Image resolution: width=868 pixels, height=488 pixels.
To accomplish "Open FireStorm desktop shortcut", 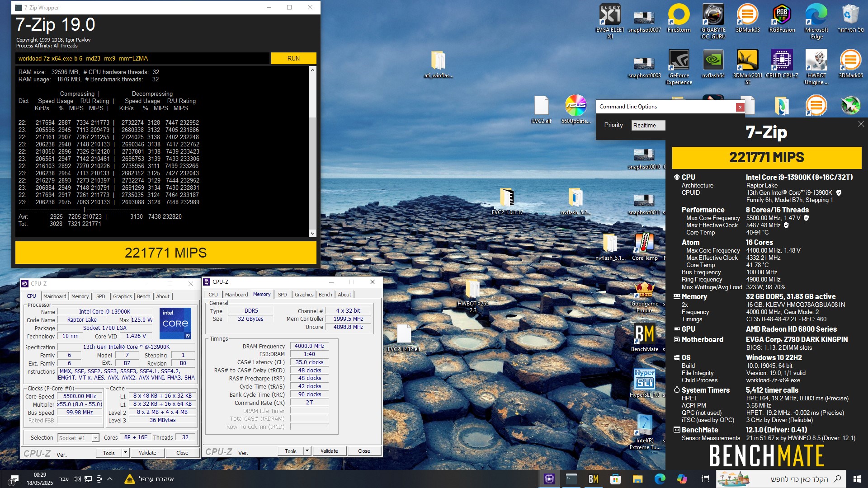I will (x=679, y=18).
